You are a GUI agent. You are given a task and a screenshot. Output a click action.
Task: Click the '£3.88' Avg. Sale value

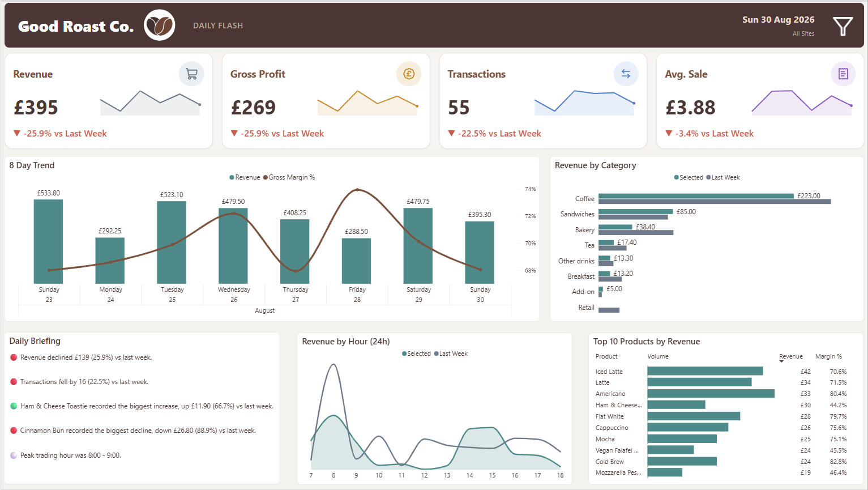(x=691, y=108)
